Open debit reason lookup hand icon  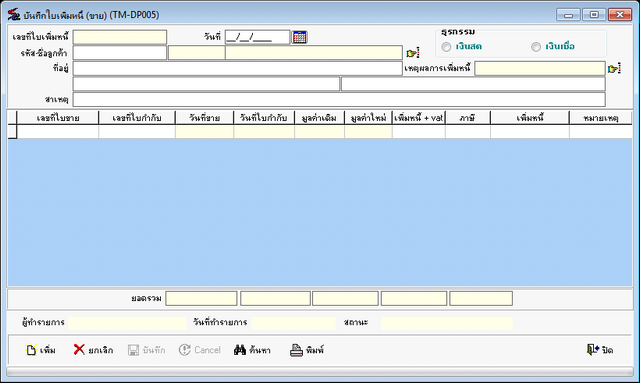(x=614, y=69)
